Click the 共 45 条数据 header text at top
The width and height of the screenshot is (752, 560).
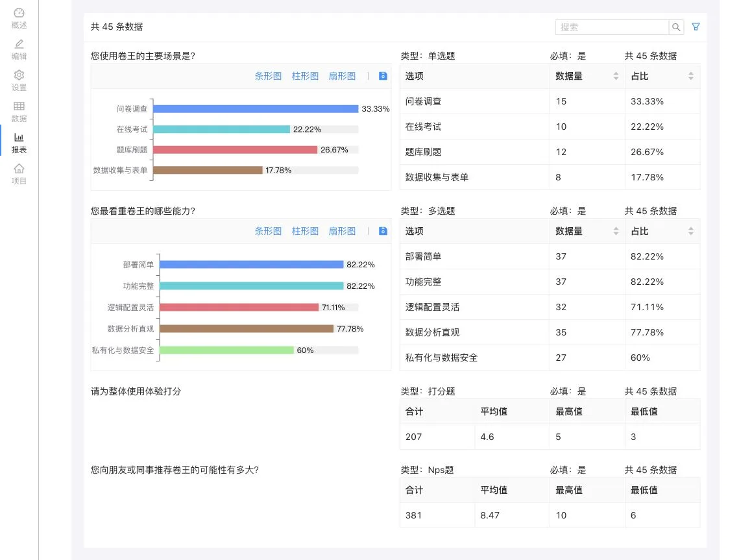pyautogui.click(x=117, y=27)
